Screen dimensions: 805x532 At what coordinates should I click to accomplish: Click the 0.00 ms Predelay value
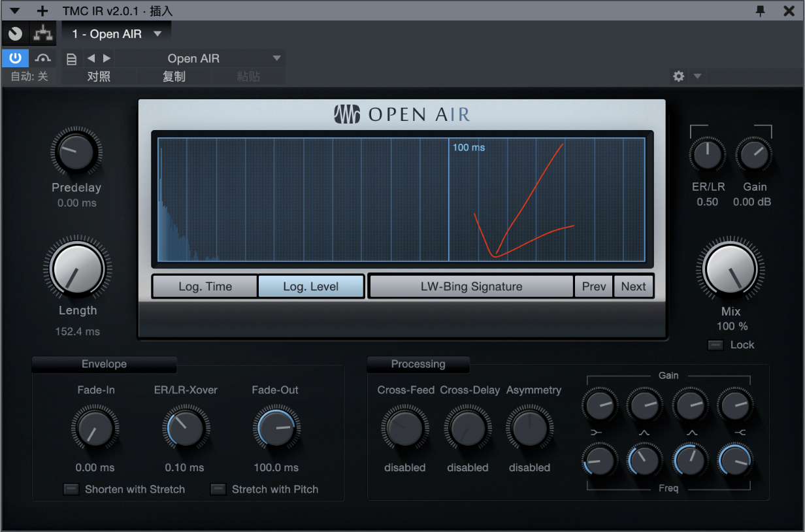click(76, 203)
